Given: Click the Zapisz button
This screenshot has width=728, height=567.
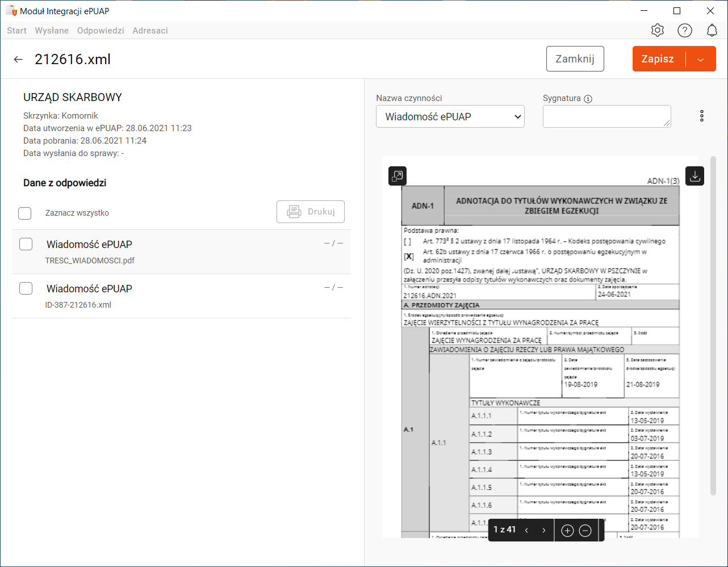Looking at the screenshot, I should click(x=659, y=59).
